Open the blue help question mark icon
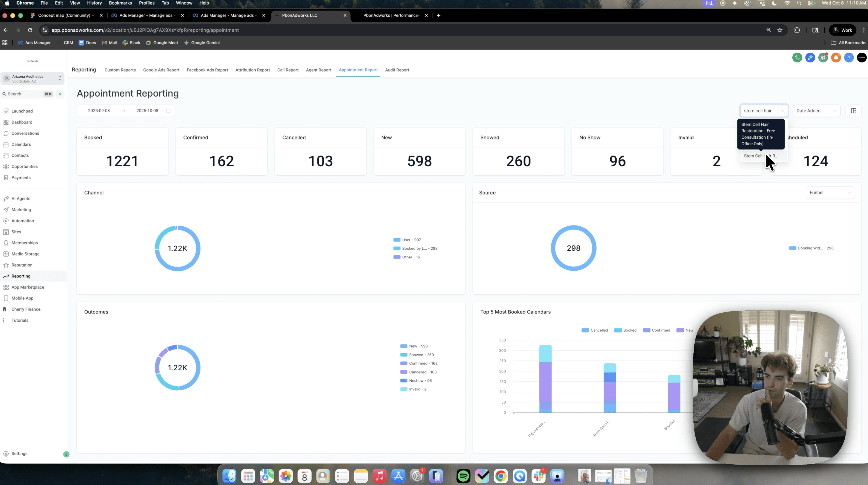This screenshot has height=485, width=868. pos(849,58)
